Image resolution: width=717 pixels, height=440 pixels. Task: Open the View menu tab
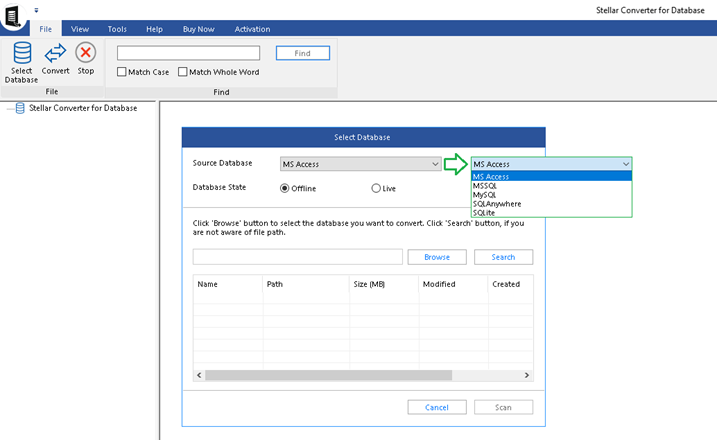(80, 29)
